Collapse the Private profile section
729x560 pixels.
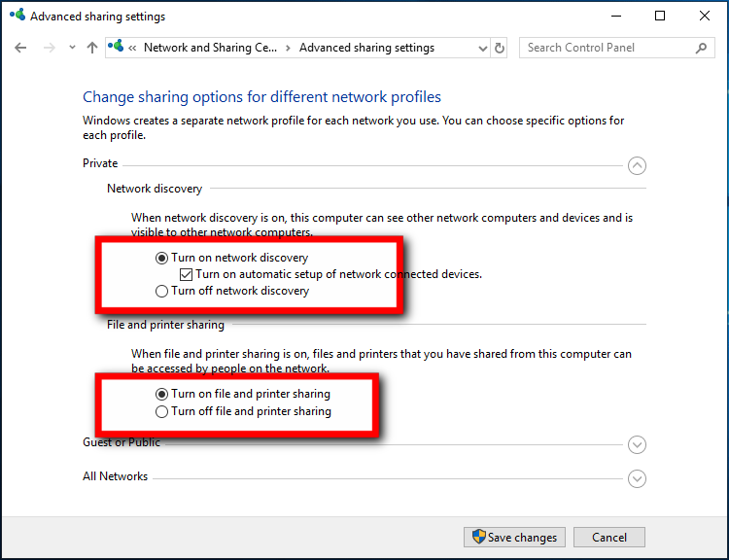pyautogui.click(x=637, y=165)
